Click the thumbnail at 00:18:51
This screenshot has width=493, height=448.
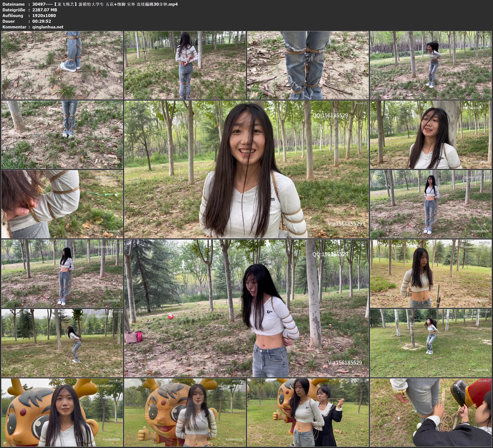[431, 274]
